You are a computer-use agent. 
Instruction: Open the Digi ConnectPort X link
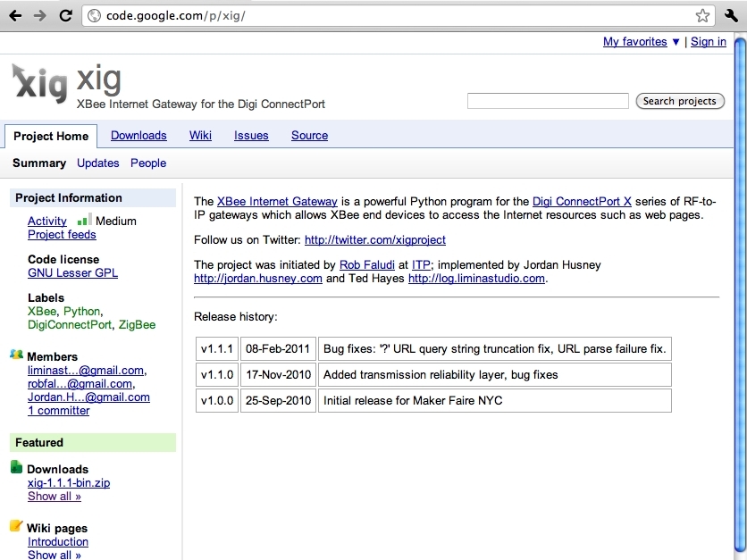tap(582, 202)
